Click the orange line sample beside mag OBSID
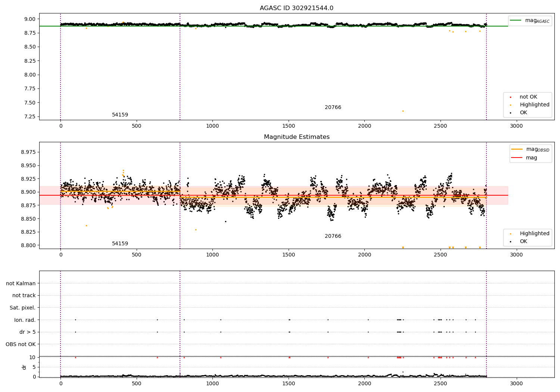 coord(517,149)
